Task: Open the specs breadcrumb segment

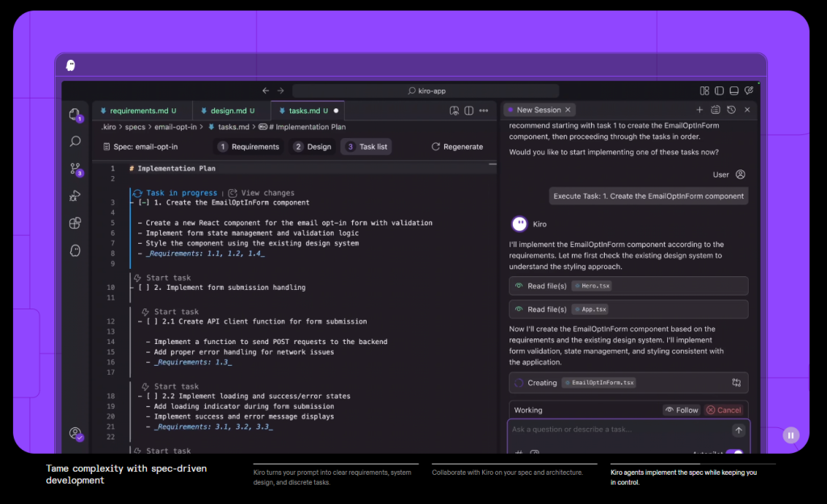Action: [x=135, y=127]
